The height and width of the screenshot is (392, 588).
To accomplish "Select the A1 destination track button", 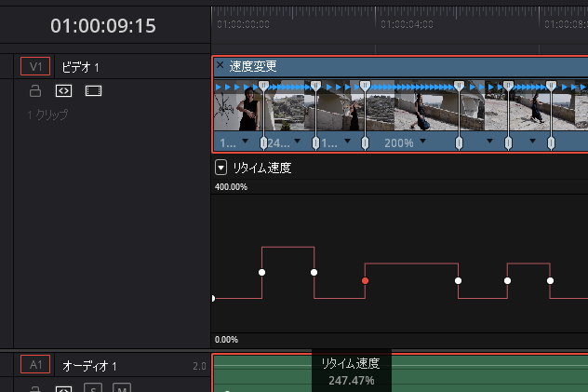I will pyautogui.click(x=35, y=364).
